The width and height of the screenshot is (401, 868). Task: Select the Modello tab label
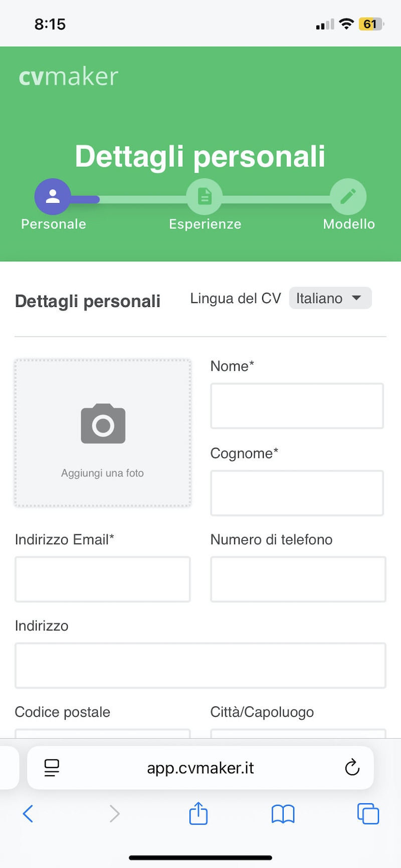coord(348,224)
